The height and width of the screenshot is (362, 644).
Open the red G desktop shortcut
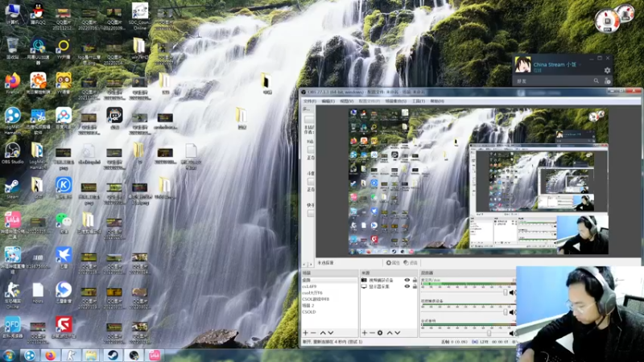64,327
